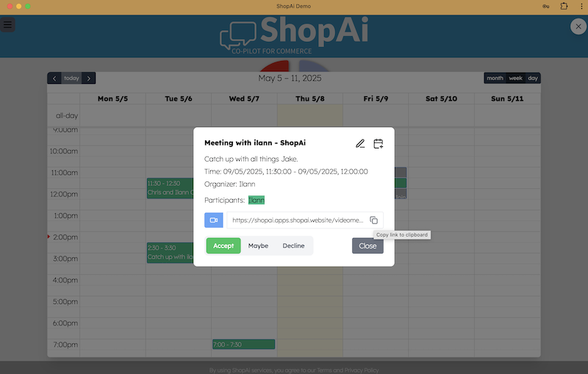Image resolution: width=588 pixels, height=374 pixels.
Task: Select the Sat 5/10 column header
Action: point(442,98)
